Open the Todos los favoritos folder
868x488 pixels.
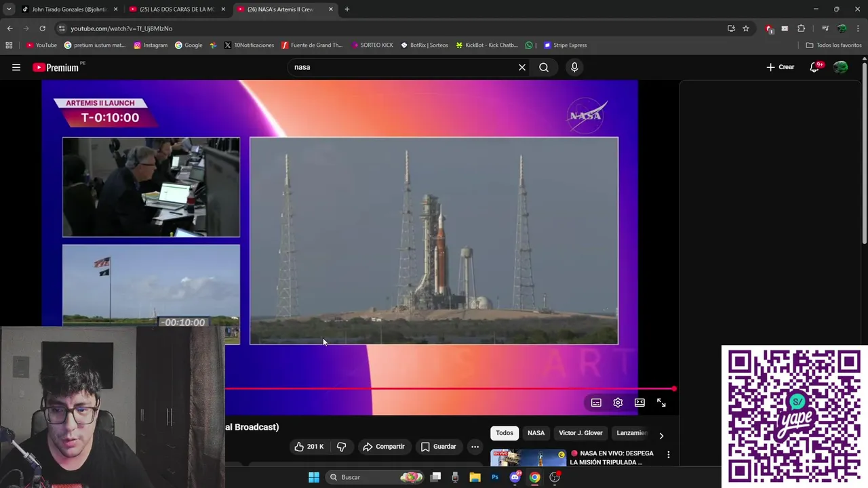point(833,45)
